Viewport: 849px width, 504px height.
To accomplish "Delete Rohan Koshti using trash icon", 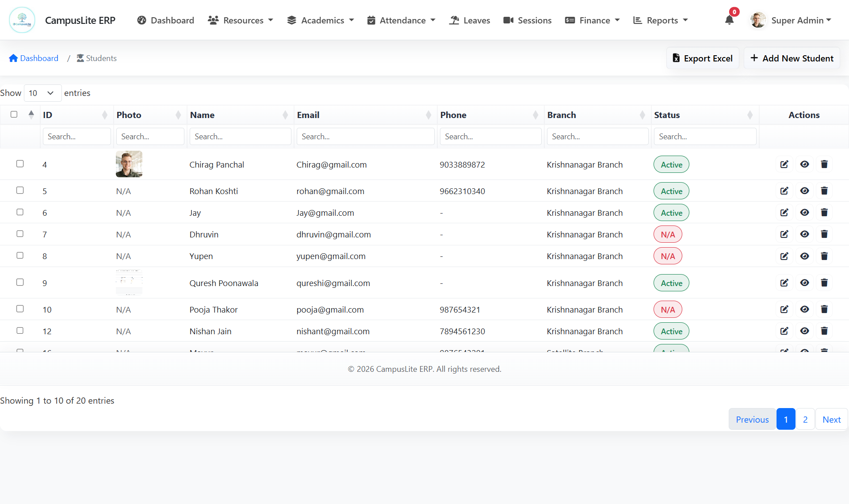I will pyautogui.click(x=824, y=191).
